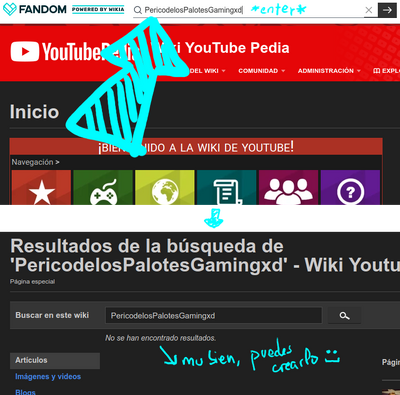The width and height of the screenshot is (400, 395).
Task: Select the Blogs filter link
Action: pos(25,392)
